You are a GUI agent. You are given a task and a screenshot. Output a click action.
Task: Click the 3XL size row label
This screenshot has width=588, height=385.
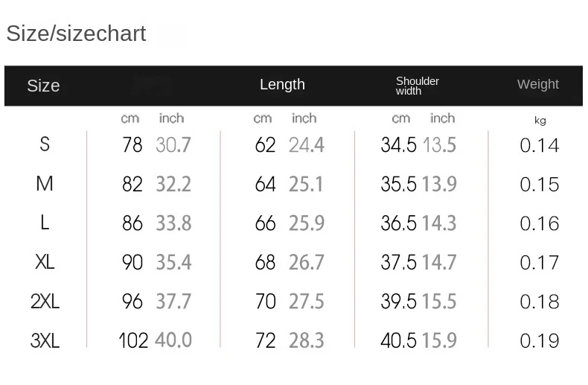pyautogui.click(x=45, y=340)
